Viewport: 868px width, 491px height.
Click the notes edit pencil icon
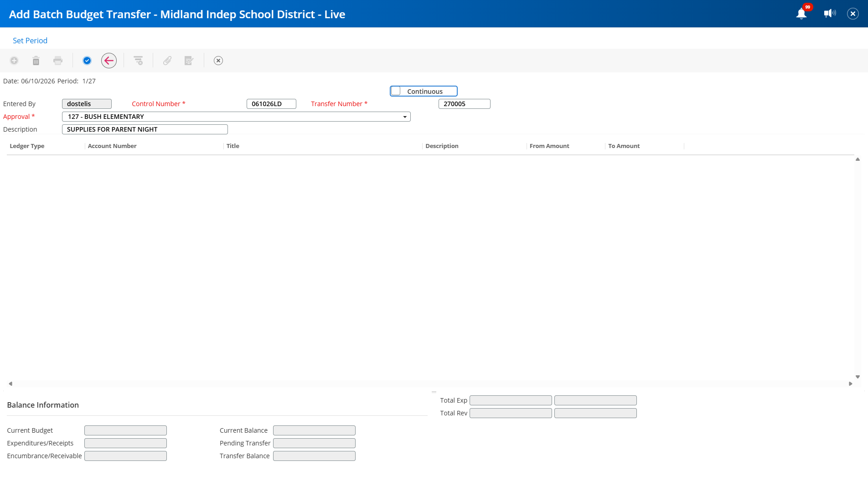189,61
